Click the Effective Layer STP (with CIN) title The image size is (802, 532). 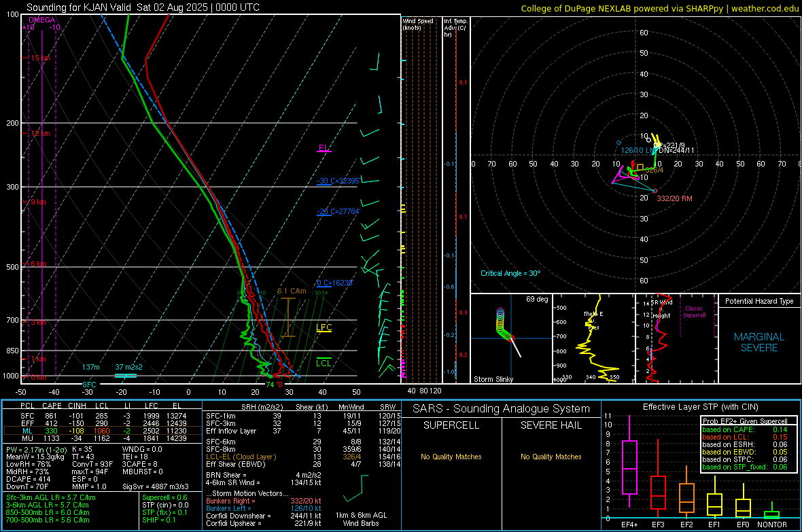(701, 407)
